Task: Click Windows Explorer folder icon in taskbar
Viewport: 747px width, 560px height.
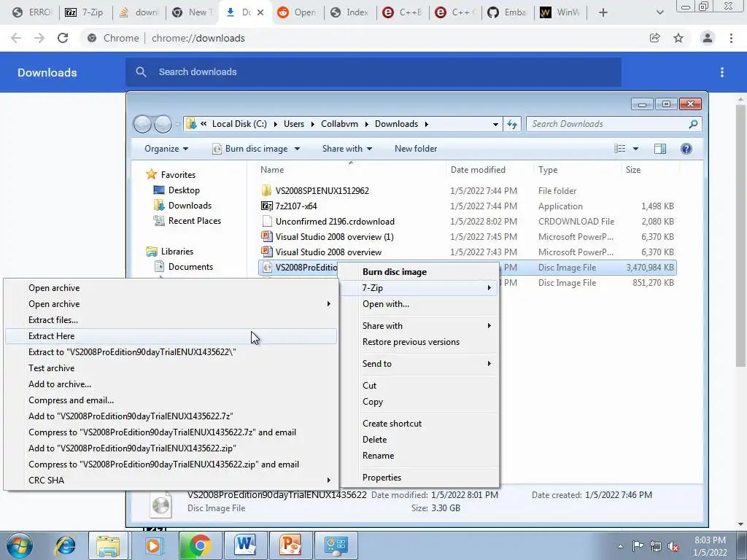Action: 108,545
